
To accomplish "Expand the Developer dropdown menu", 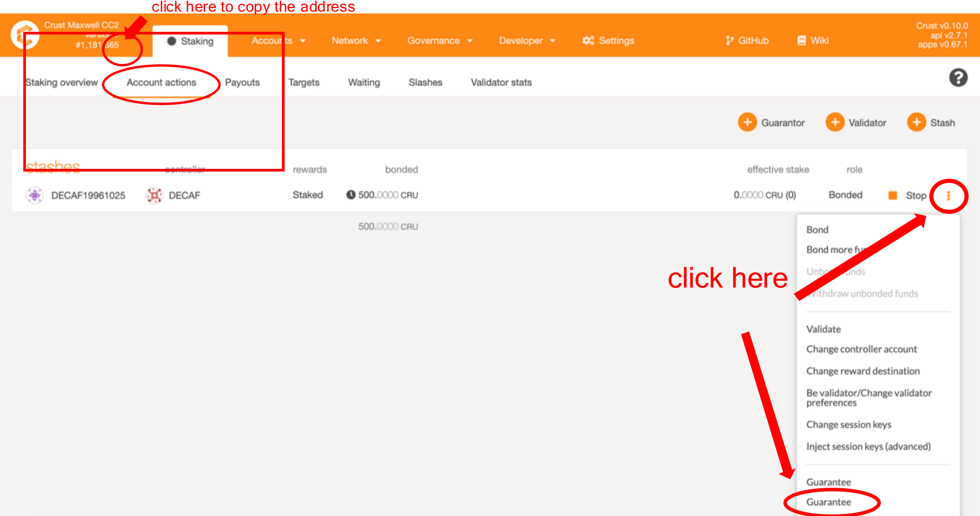I will tap(527, 41).
